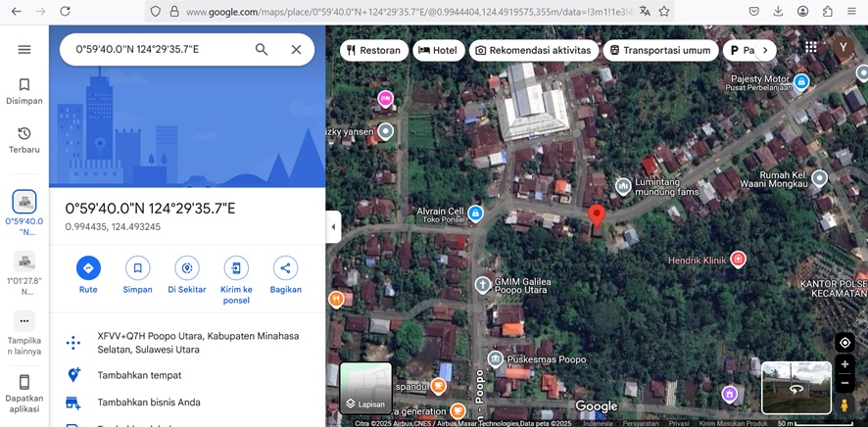Click Tambahkan bisnis Anda
868x427 pixels.
[149, 403]
